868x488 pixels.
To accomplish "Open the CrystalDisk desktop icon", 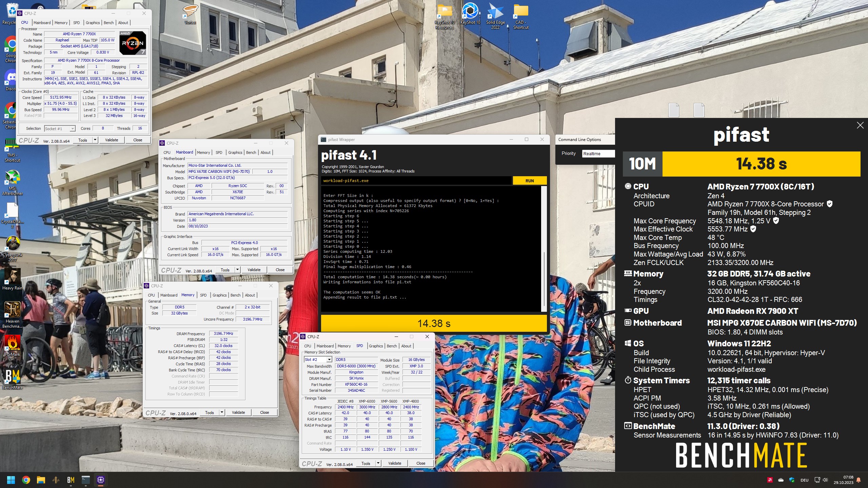I will 12,216.
